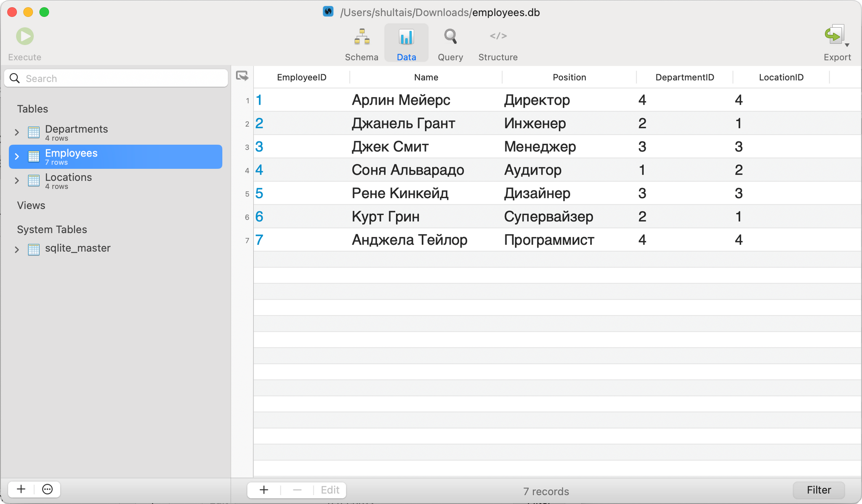This screenshot has width=862, height=504.
Task: Sort by the Position column header
Action: coord(569,77)
